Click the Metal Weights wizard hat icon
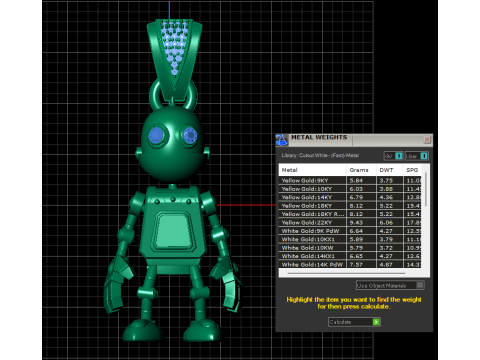 coord(282,140)
